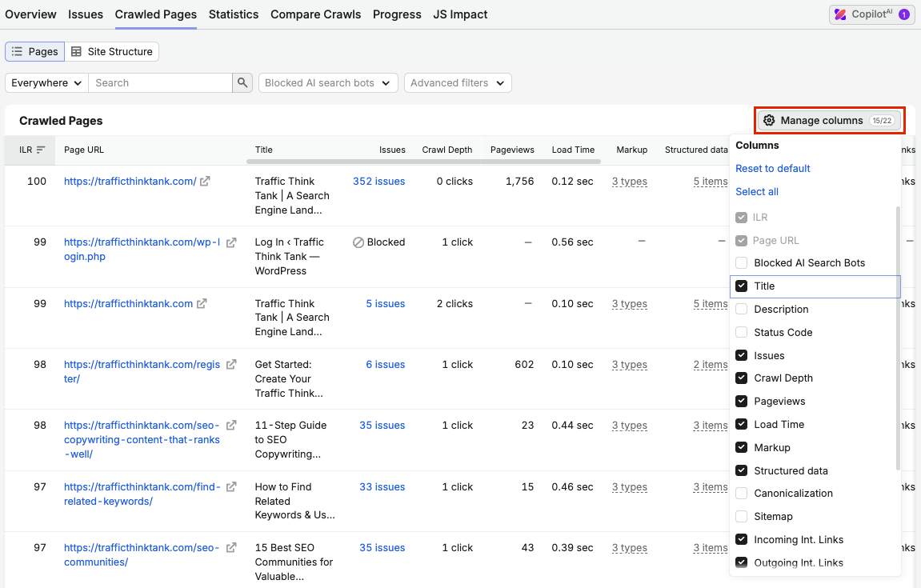The width and height of the screenshot is (921, 588).
Task: Click inside the Search input field
Action: (x=160, y=83)
